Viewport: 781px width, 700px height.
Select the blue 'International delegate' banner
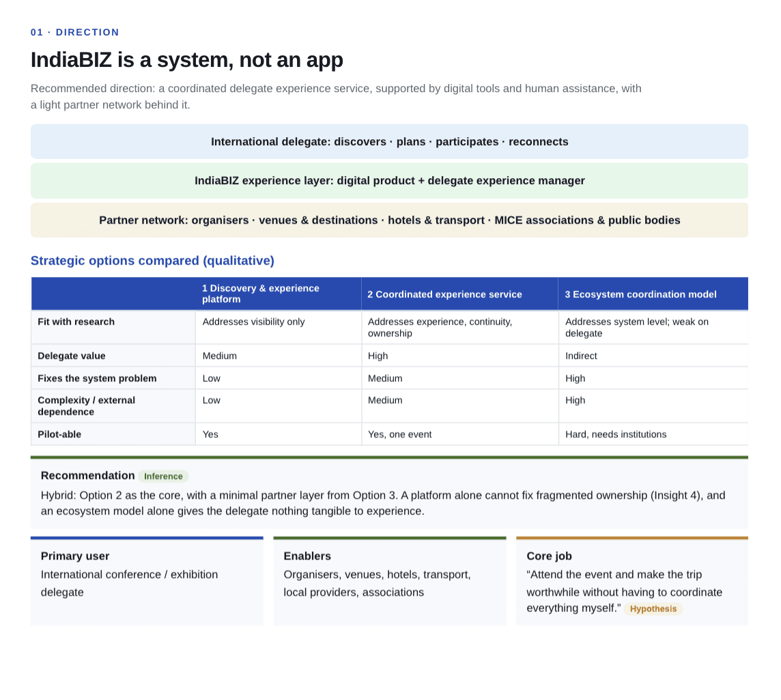(390, 141)
